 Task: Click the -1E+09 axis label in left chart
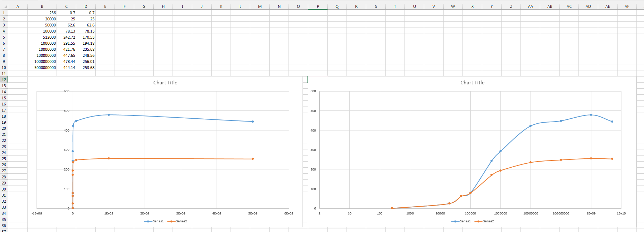tap(37, 213)
